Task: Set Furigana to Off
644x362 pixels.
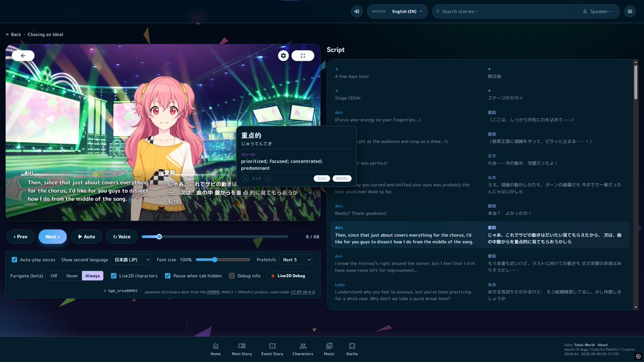Action: click(54, 276)
